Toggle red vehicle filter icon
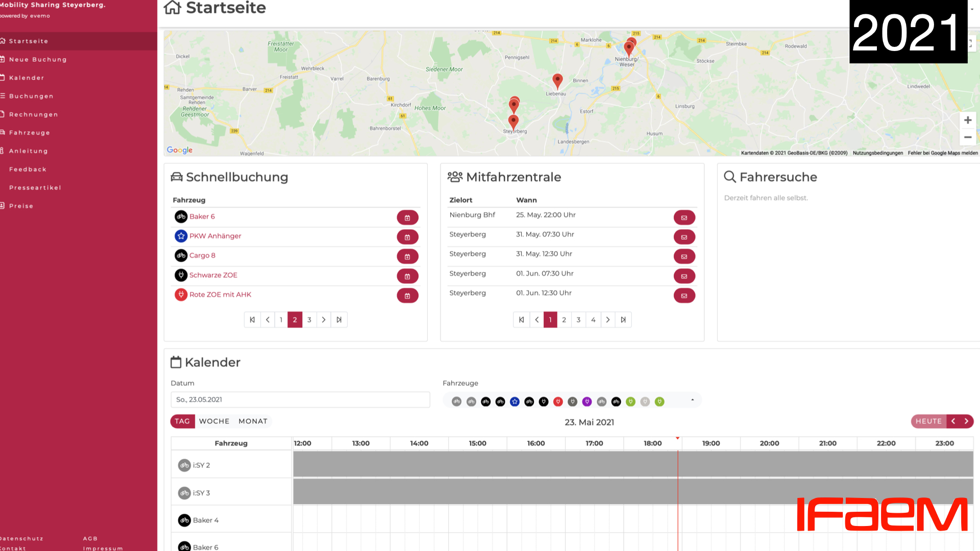Viewport: 980px width, 551px height. tap(558, 402)
